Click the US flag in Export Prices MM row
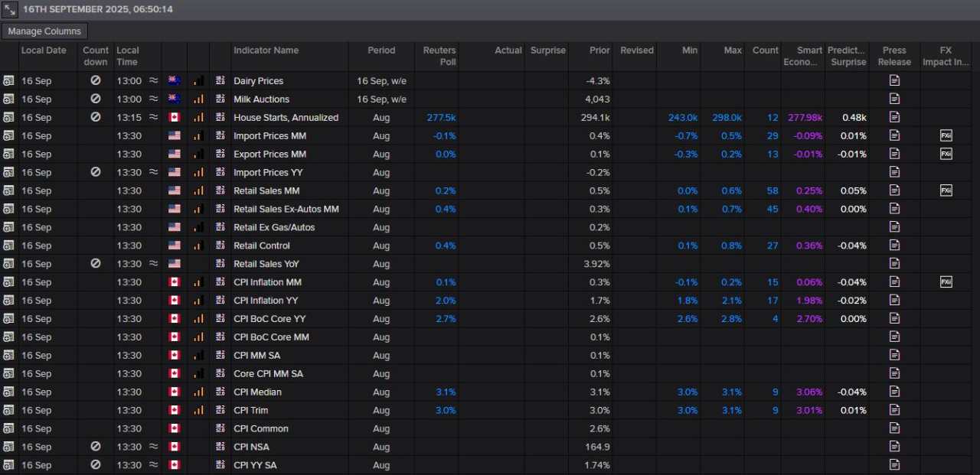This screenshot has width=980, height=475. click(x=173, y=154)
